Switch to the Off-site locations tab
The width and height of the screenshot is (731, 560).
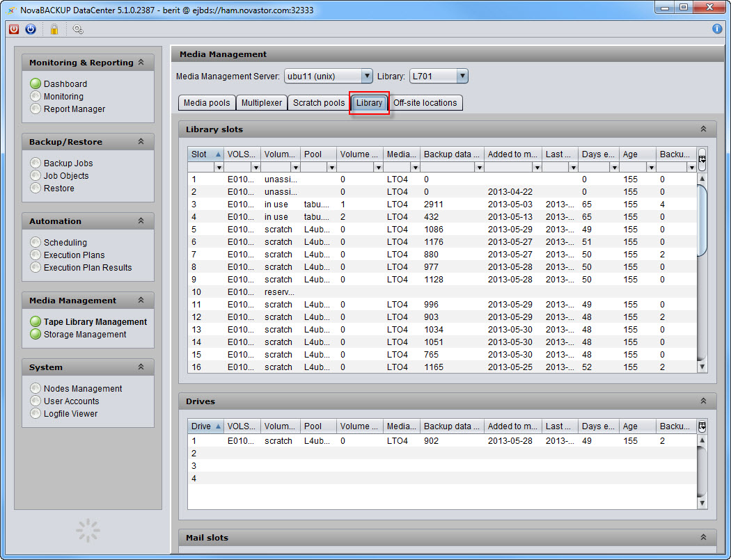(x=425, y=102)
